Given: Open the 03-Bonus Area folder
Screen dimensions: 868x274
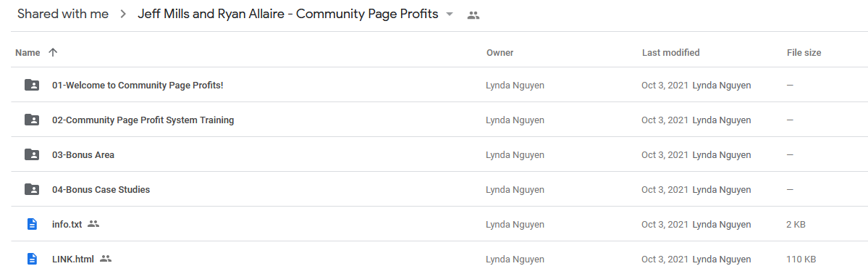Looking at the screenshot, I should click(x=83, y=154).
